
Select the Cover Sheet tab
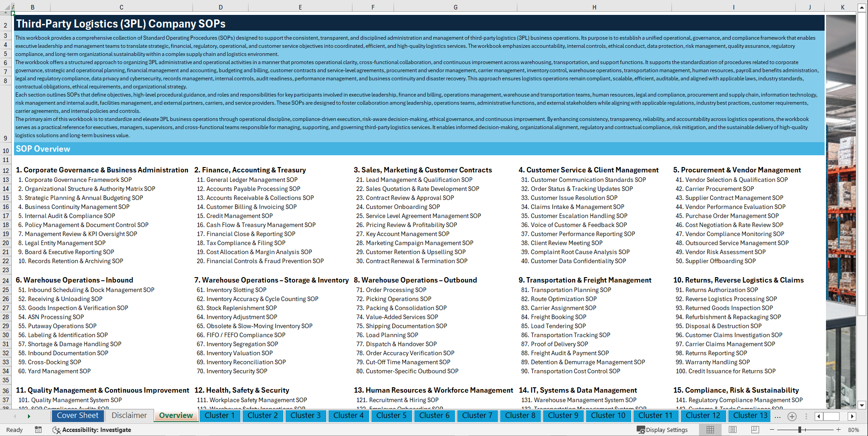coord(78,416)
